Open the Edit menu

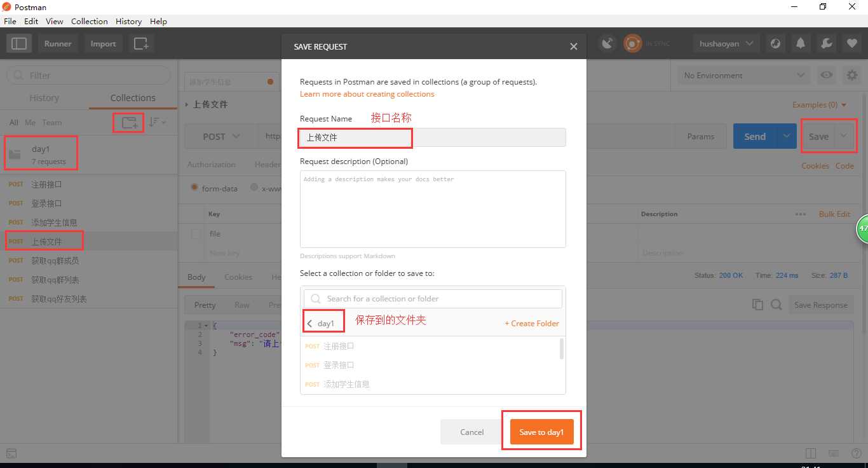(31, 21)
